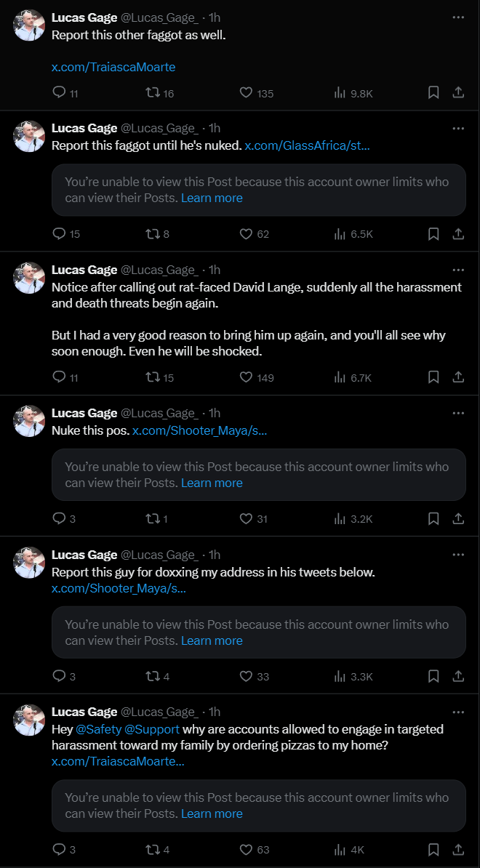Screen dimensions: 480x868
Task: Open three-dot menu on the doxxing post
Action: [458, 555]
